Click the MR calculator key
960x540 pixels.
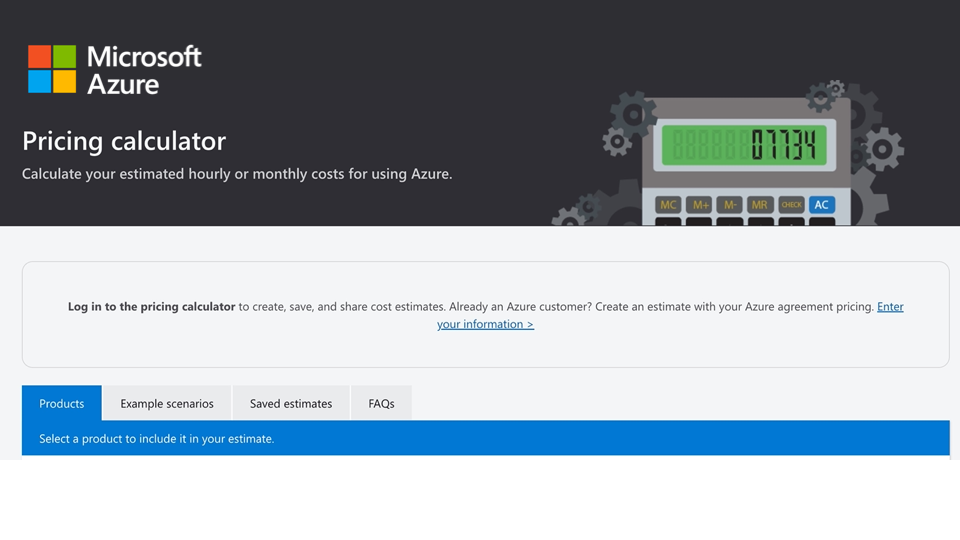pyautogui.click(x=760, y=204)
